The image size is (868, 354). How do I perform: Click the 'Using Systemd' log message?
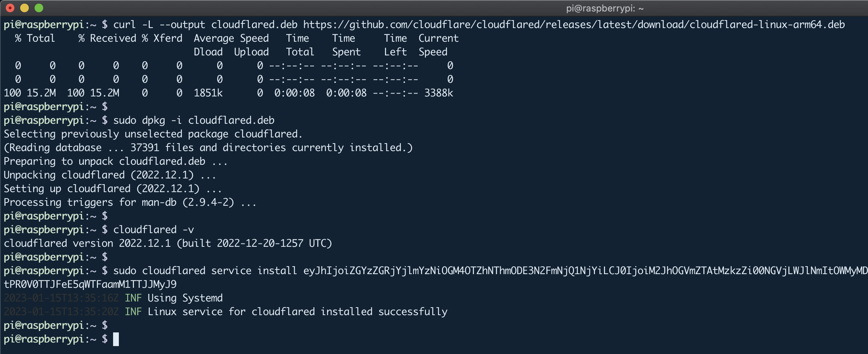coord(185,298)
